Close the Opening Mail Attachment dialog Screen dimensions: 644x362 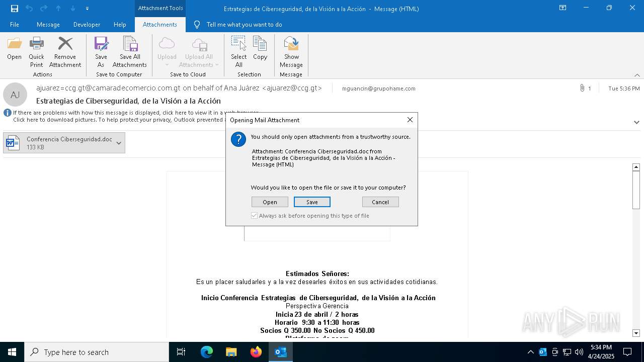410,120
